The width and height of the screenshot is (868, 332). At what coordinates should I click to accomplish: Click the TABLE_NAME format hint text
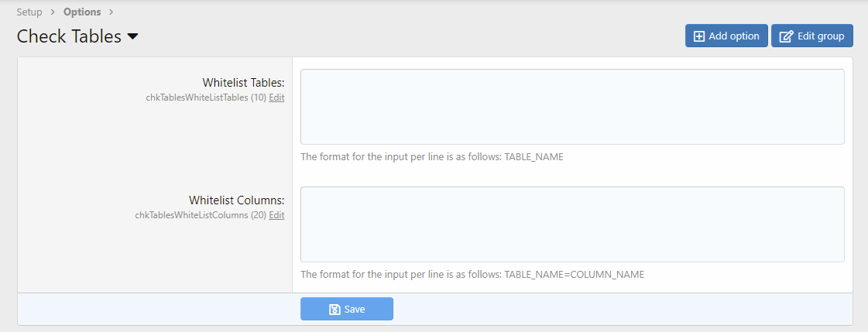[432, 156]
